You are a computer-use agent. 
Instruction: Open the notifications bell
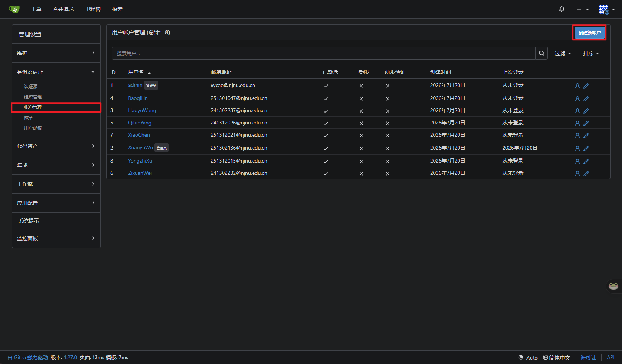click(x=561, y=9)
